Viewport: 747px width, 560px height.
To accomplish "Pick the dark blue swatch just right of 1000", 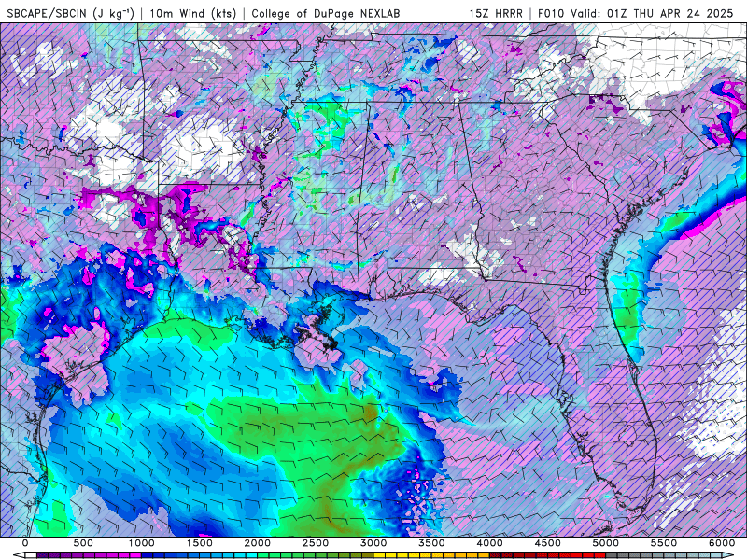I will point(147,555).
